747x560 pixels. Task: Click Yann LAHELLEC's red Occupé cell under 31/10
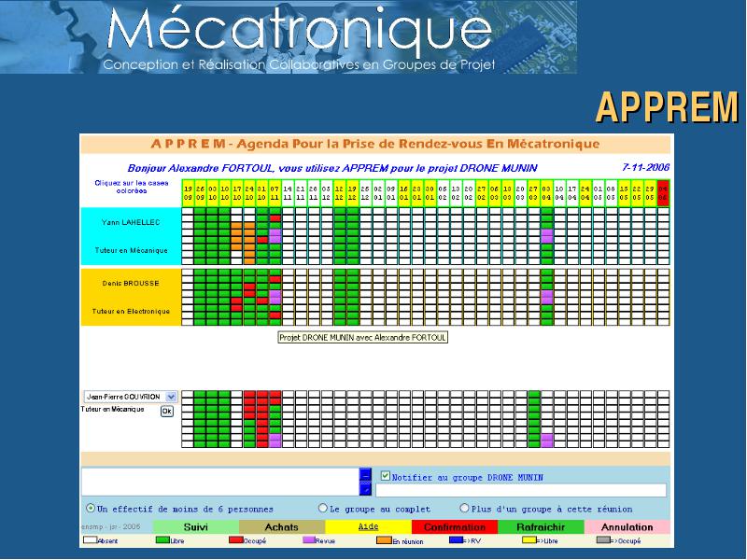click(262, 240)
